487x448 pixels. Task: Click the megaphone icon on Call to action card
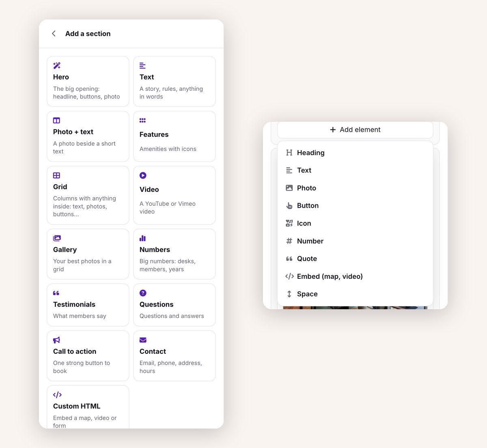click(56, 340)
